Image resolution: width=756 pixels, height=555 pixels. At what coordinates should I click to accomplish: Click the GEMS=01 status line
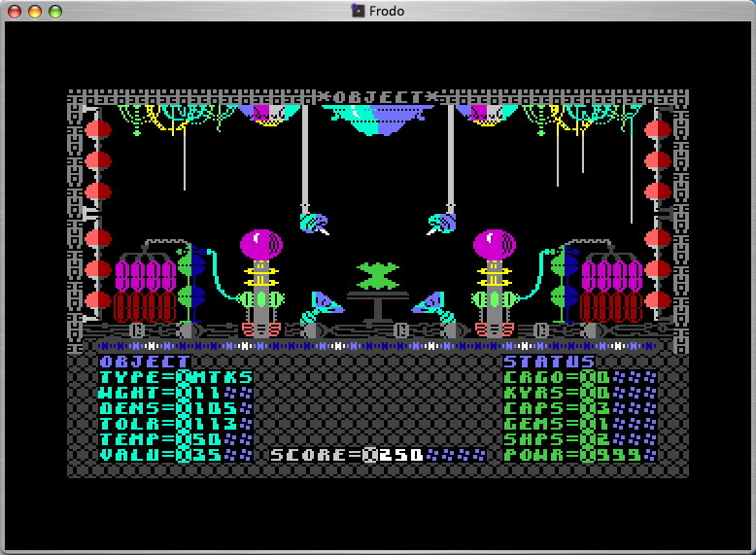tap(580, 424)
